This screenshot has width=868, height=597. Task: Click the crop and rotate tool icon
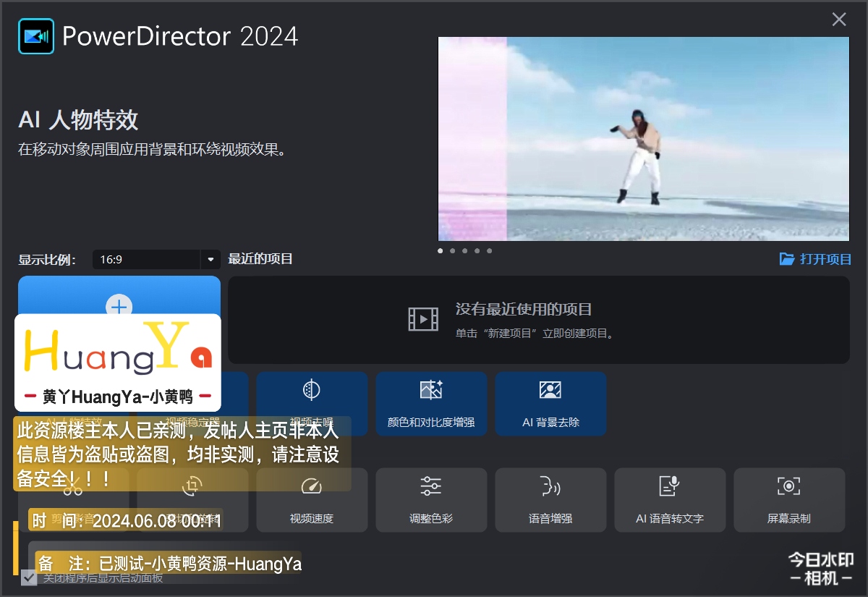click(x=192, y=486)
